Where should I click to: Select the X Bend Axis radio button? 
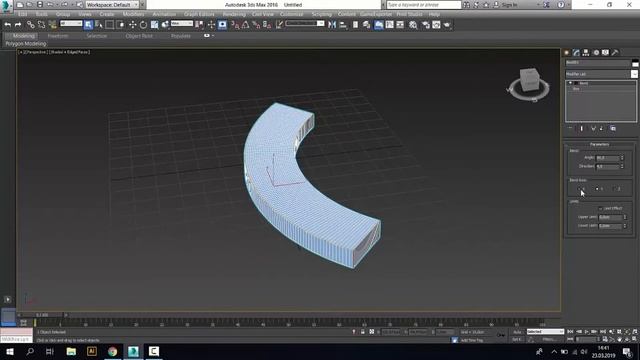[x=580, y=189]
